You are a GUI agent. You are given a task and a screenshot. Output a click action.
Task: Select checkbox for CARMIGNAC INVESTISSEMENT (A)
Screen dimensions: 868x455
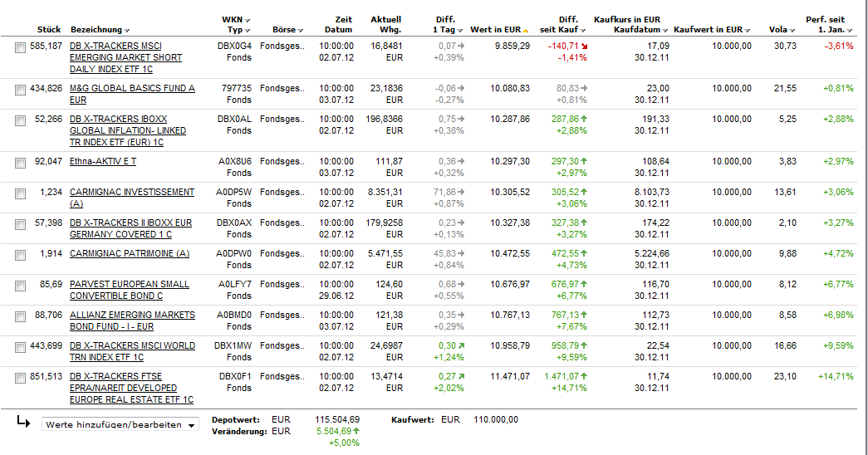click(21, 194)
